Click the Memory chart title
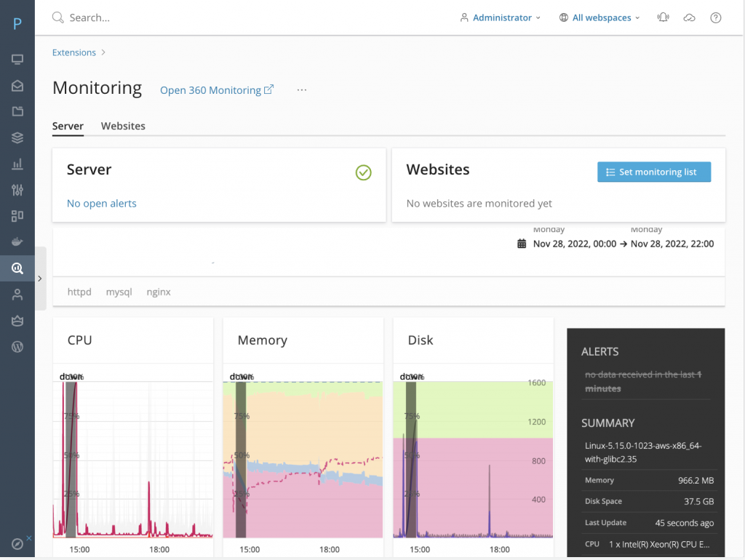 click(x=262, y=340)
